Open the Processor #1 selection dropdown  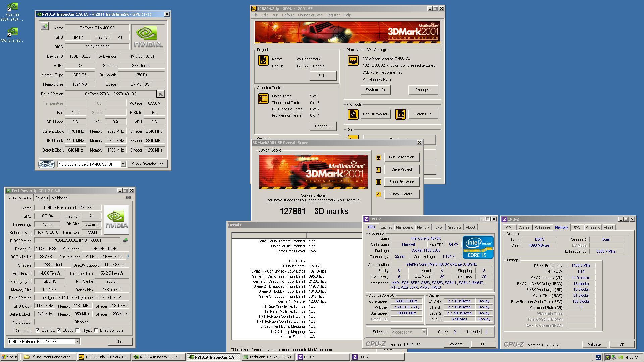click(x=424, y=332)
